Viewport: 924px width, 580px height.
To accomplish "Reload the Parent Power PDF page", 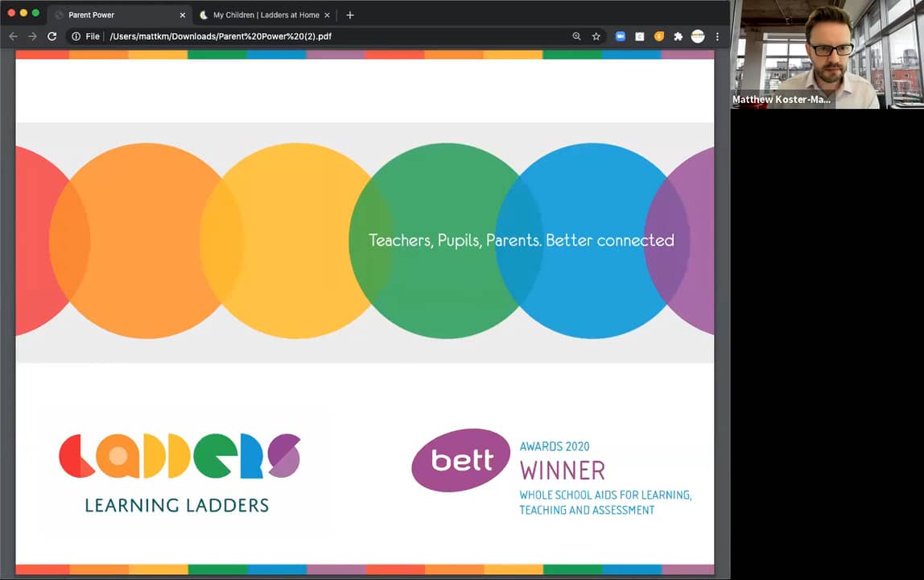I will point(52,36).
